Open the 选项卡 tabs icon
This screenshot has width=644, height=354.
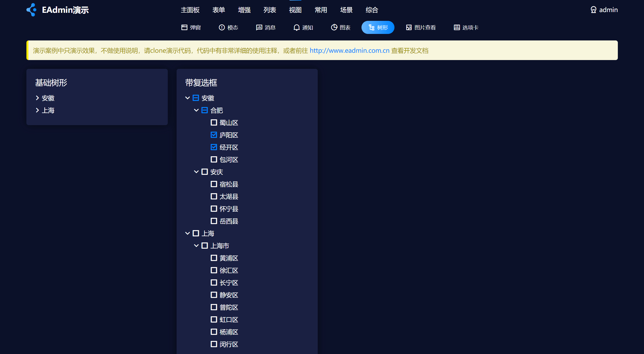457,27
